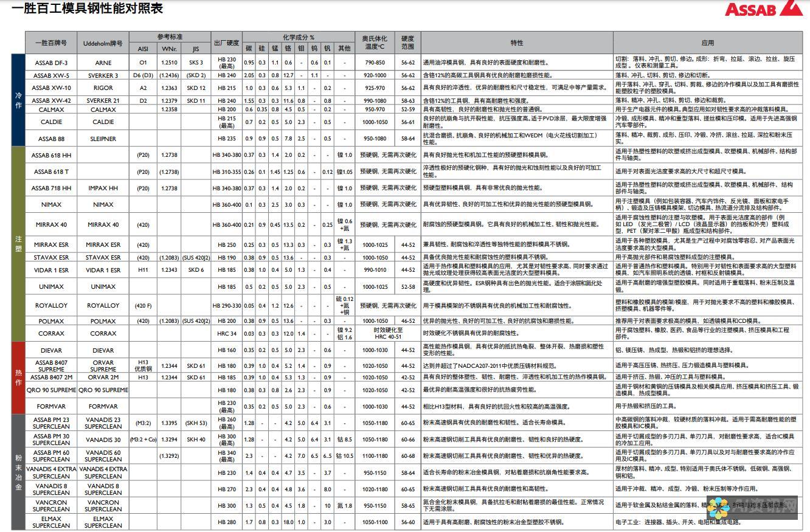Select the 热作 category label
Screen dimensions: 810x532
click(18, 378)
